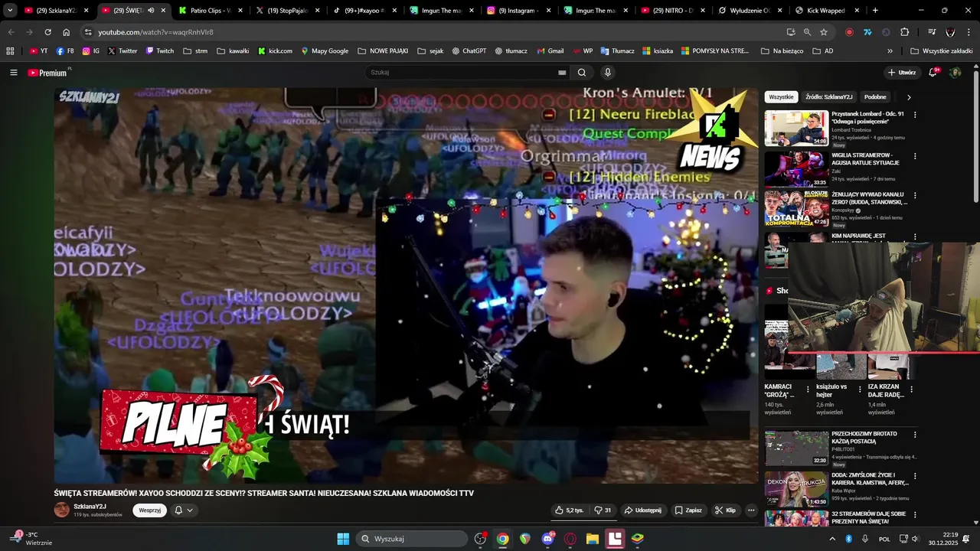Go to Chrome home page button
Viewport: 980px width, 551px height.
(x=66, y=32)
